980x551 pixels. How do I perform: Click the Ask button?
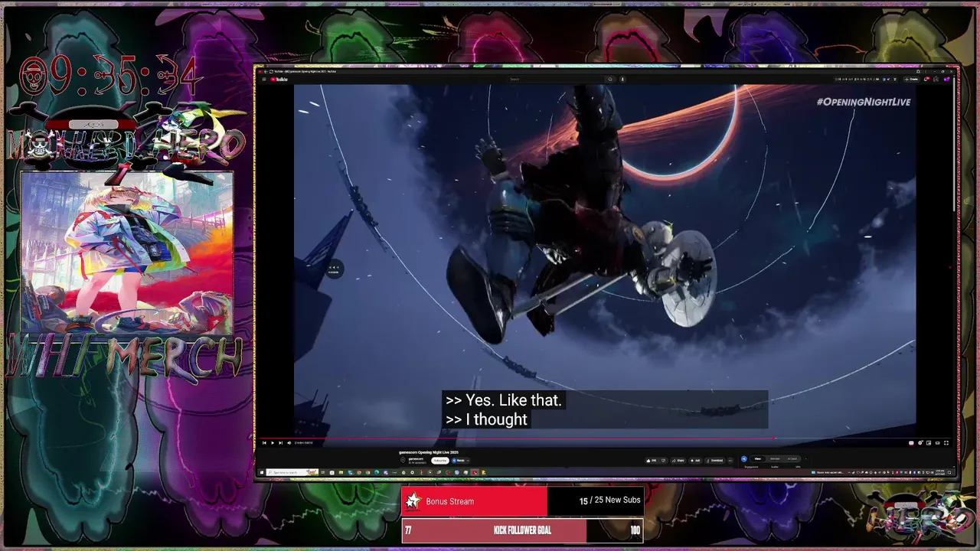(x=695, y=461)
